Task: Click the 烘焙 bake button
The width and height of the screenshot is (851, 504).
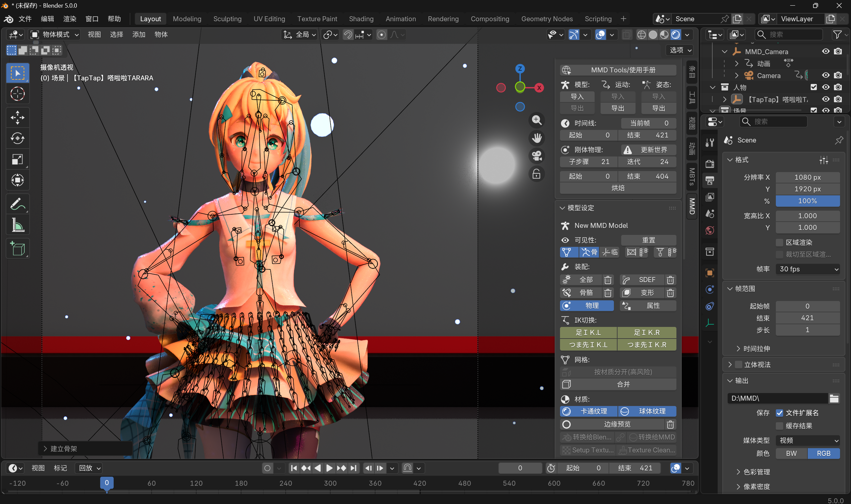Action: point(618,188)
